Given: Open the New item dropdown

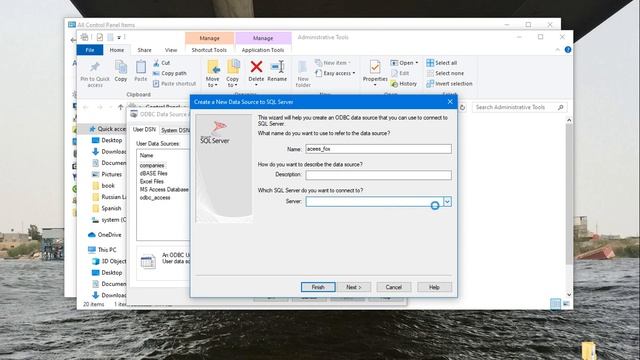Looking at the screenshot, I should (333, 63).
